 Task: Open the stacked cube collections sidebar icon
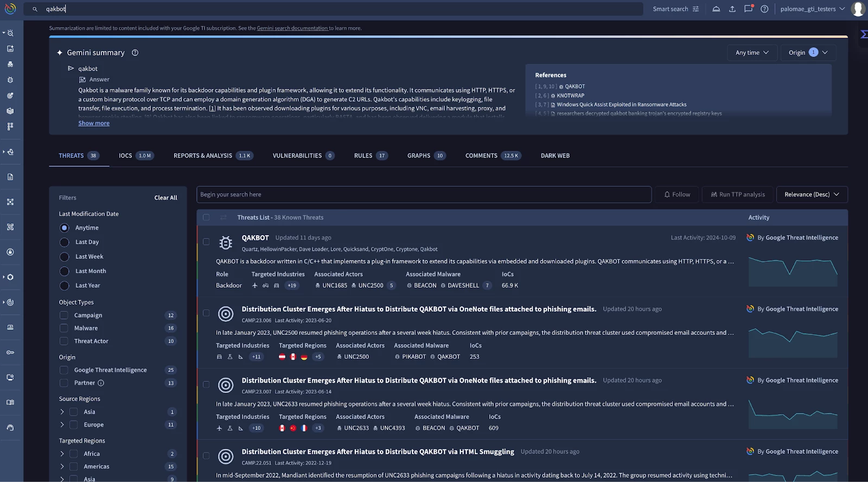tap(10, 111)
